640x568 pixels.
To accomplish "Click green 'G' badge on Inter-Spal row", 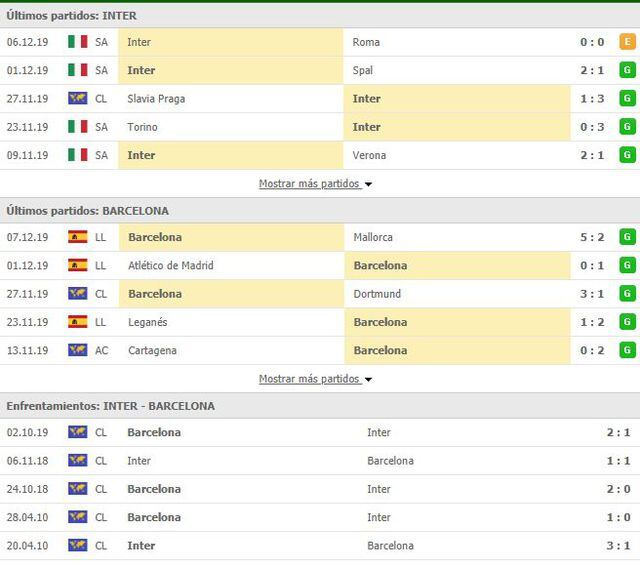I will click(627, 70).
